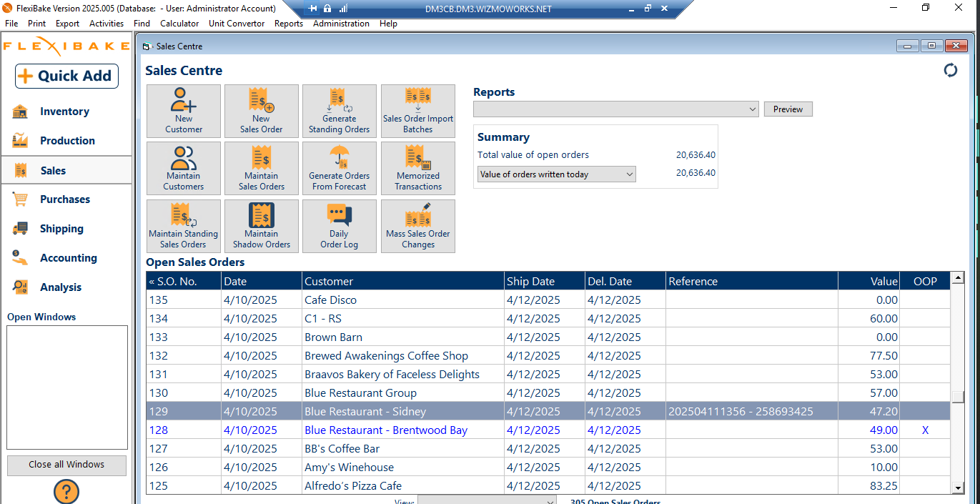
Task: Select the BB's Coffee Bar order
Action: pyautogui.click(x=548, y=449)
